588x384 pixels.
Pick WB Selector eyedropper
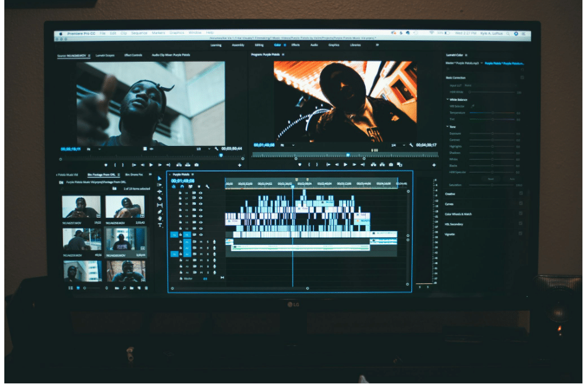(x=472, y=106)
